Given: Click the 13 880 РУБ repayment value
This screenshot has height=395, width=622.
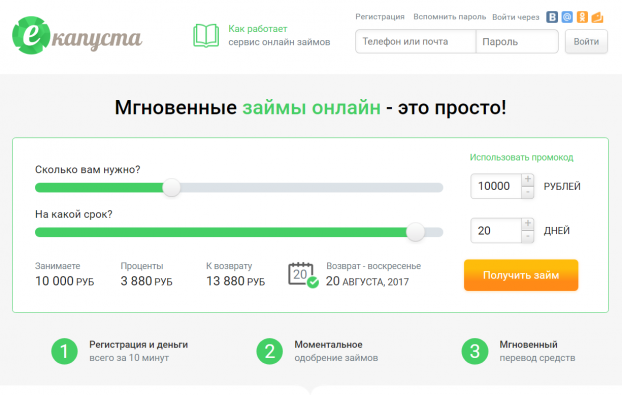Looking at the screenshot, I should coord(235,281).
